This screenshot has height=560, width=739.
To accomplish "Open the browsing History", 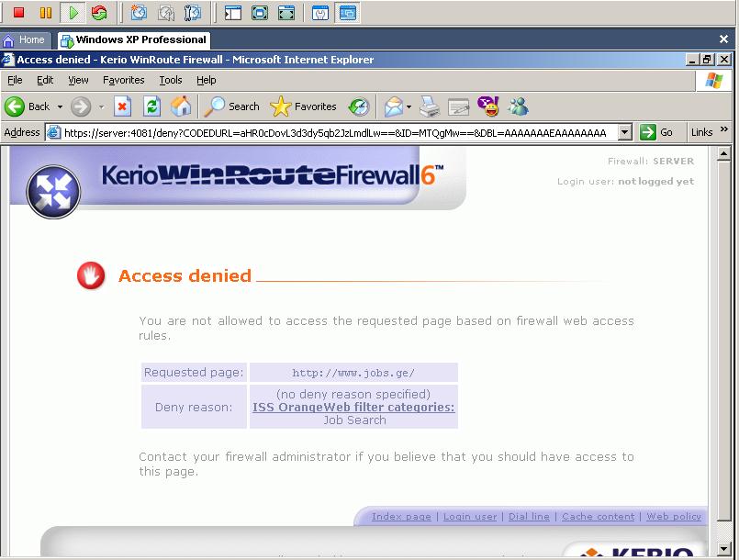I will tap(359, 106).
